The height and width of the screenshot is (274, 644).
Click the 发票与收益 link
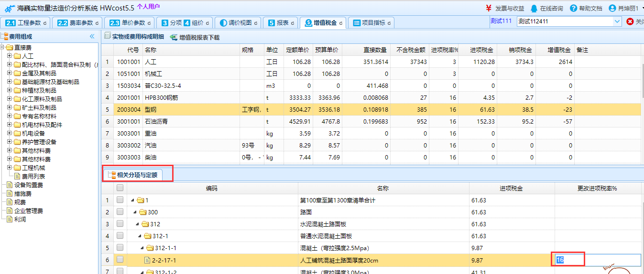pos(510,9)
